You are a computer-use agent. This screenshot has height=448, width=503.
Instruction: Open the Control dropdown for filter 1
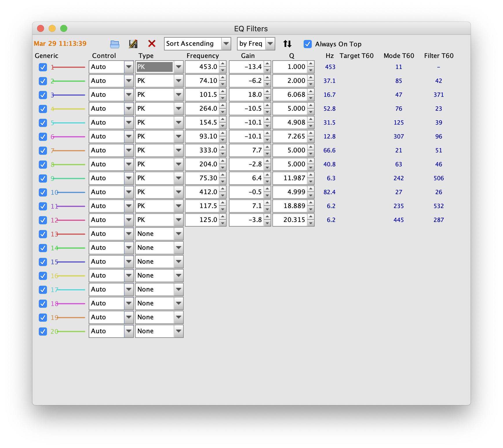pos(111,67)
